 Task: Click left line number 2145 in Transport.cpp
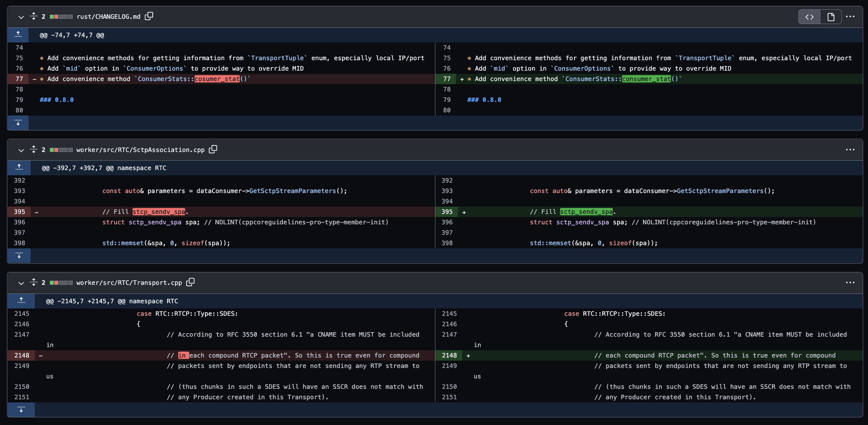pyautogui.click(x=22, y=314)
